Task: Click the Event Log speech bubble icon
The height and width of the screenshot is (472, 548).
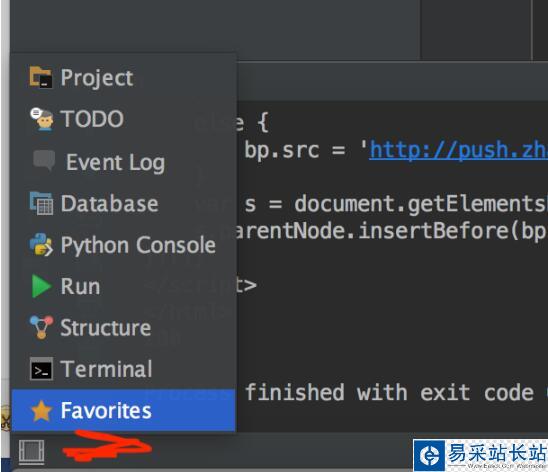Action: coord(44,160)
